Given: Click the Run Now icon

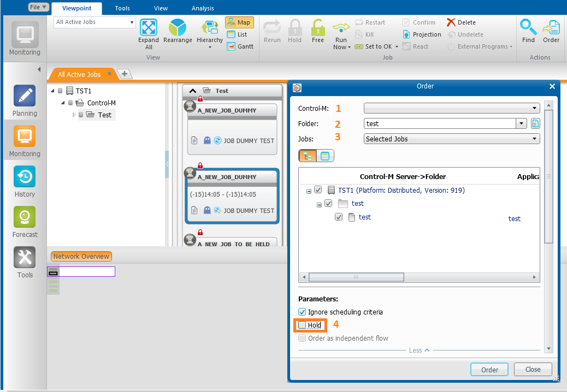Looking at the screenshot, I should 341,28.
